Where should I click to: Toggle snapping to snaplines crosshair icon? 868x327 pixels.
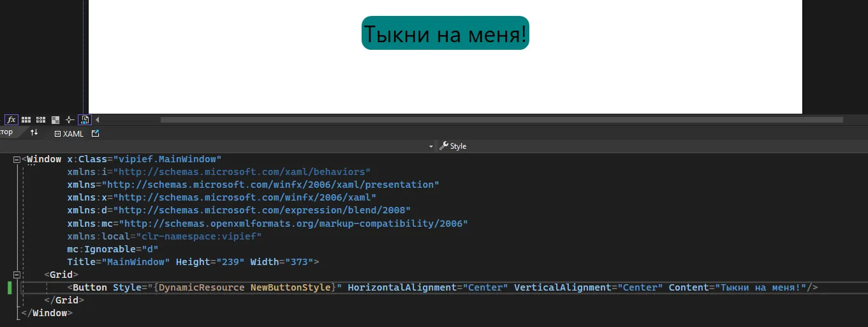click(x=70, y=119)
